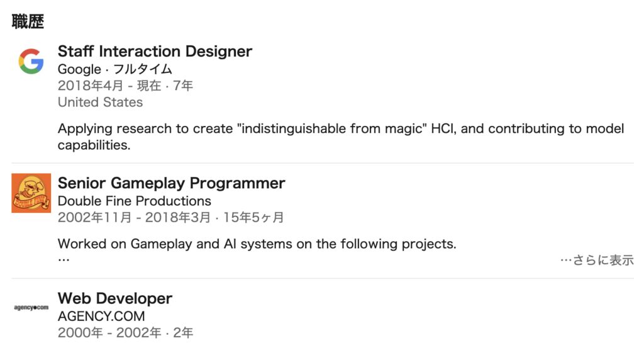Click the Worked on Gameplay description text

257,244
